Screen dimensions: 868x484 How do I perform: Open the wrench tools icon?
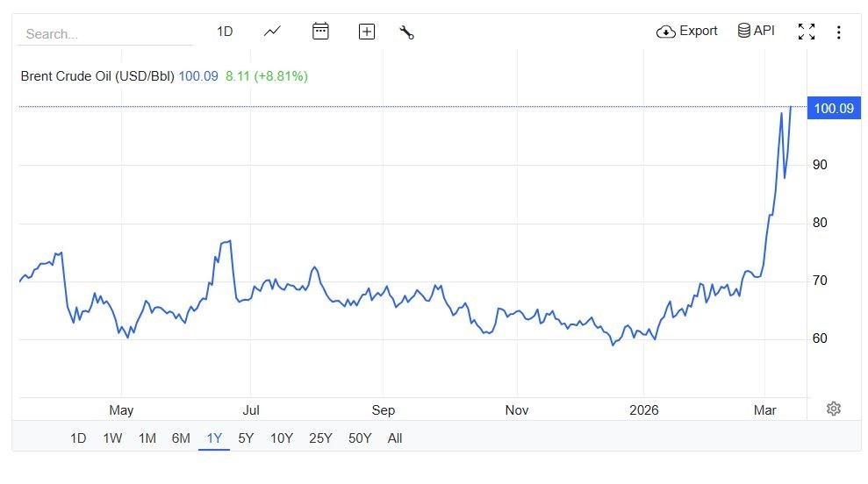[406, 32]
